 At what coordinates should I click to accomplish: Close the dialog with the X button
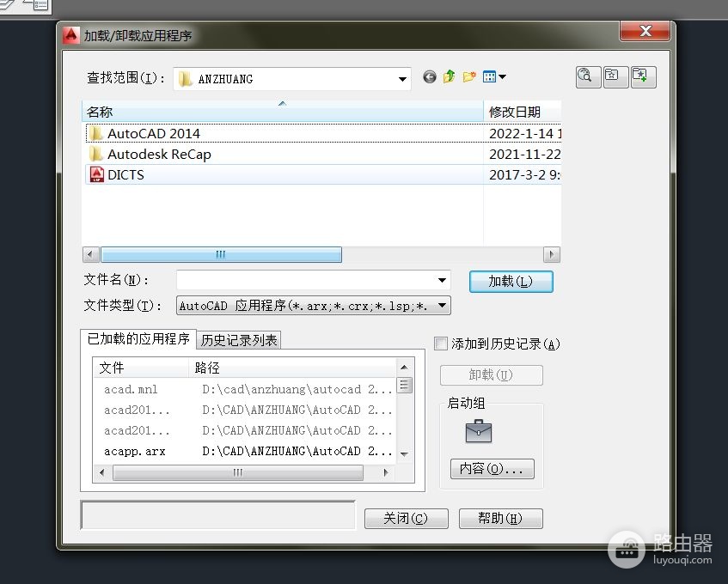click(x=645, y=31)
